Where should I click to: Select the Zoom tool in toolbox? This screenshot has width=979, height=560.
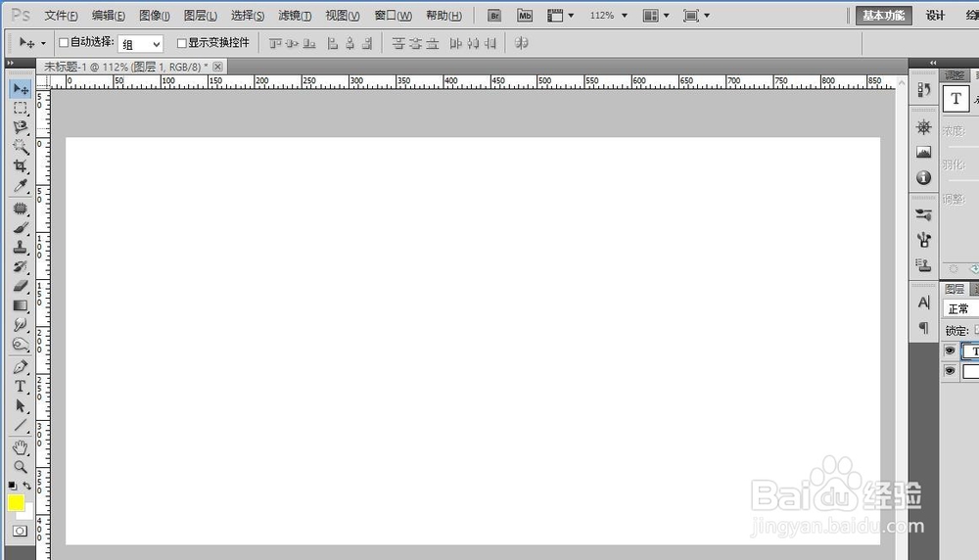[21, 466]
